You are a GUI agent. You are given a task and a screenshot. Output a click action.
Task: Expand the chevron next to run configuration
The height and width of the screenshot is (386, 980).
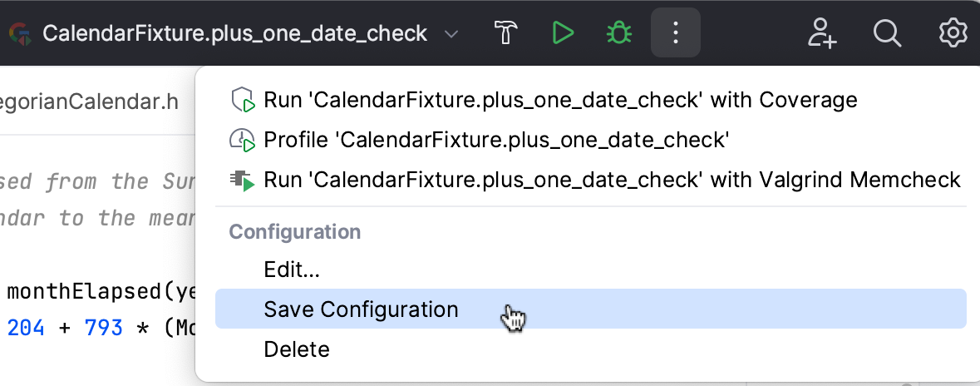451,34
